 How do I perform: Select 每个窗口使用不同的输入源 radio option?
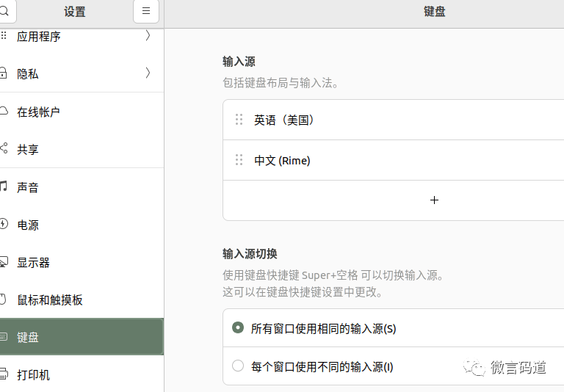click(237, 366)
